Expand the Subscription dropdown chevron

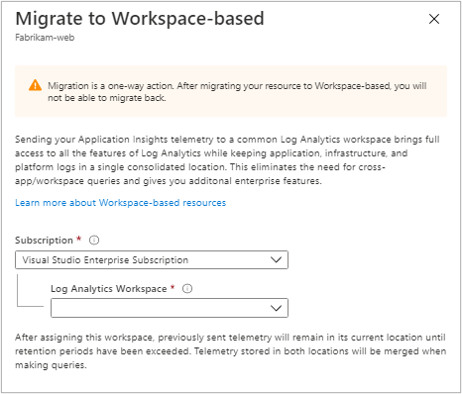[x=276, y=260]
